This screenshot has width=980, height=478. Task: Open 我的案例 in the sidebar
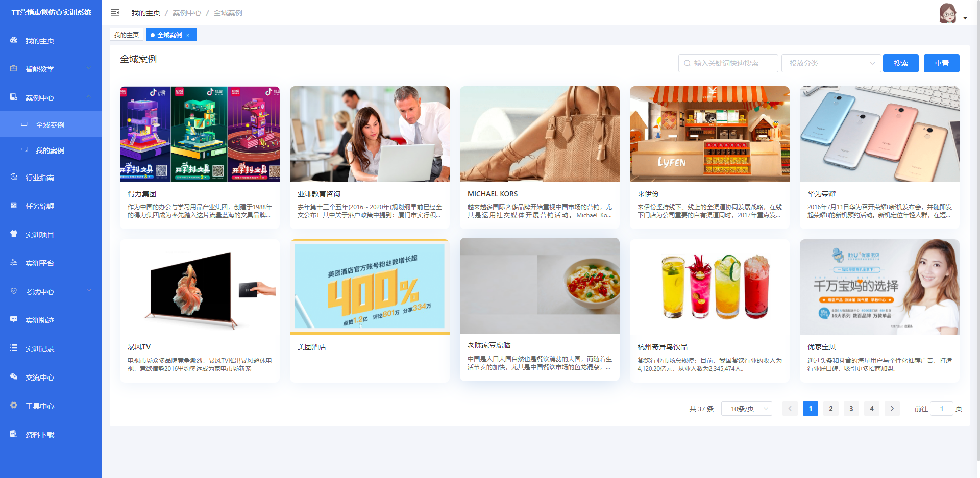tap(50, 150)
